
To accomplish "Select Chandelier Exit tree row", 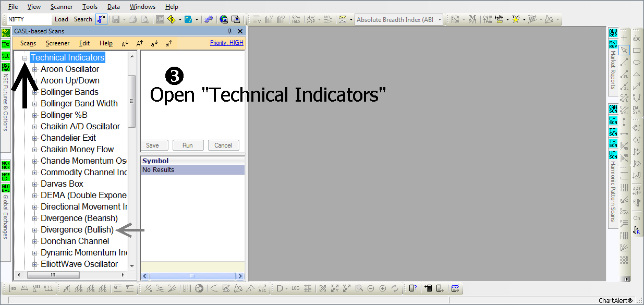I will click(x=68, y=138).
